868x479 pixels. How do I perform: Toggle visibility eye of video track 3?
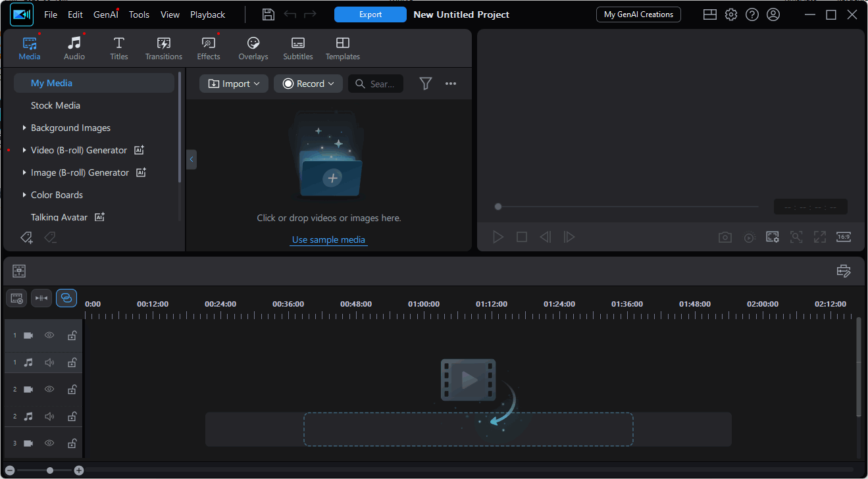coord(49,443)
